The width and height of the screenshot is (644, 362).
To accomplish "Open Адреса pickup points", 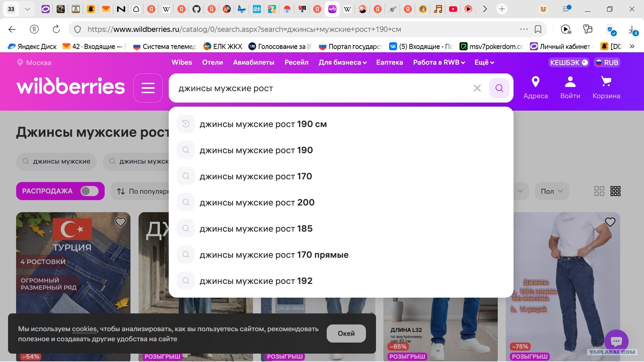I will coord(536,88).
